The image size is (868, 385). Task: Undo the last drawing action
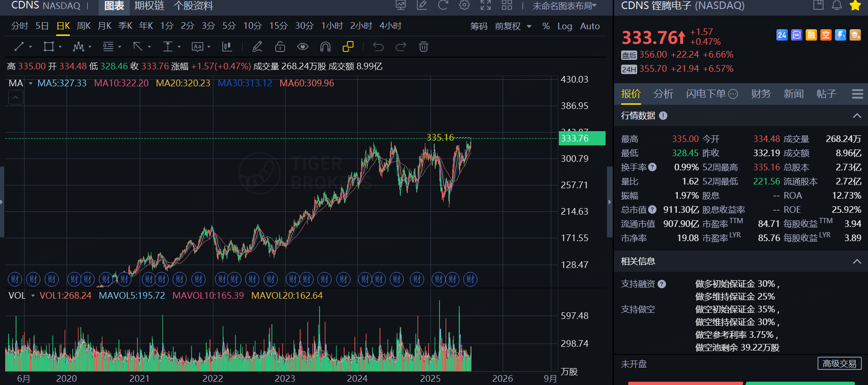(378, 46)
